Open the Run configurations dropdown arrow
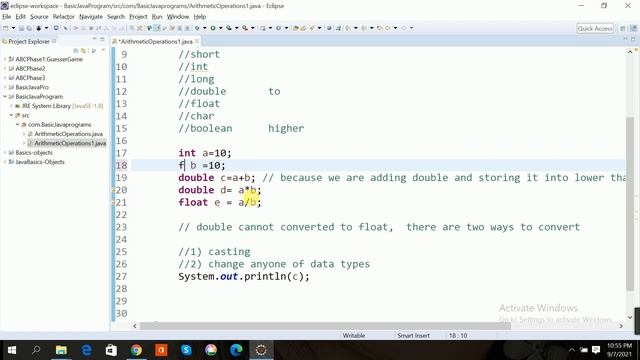 coord(220,28)
